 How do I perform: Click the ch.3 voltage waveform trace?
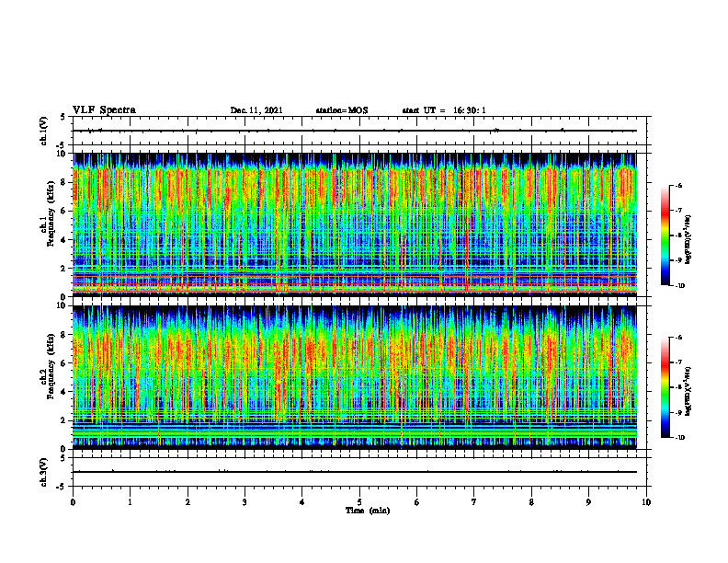pyautogui.click(x=354, y=472)
